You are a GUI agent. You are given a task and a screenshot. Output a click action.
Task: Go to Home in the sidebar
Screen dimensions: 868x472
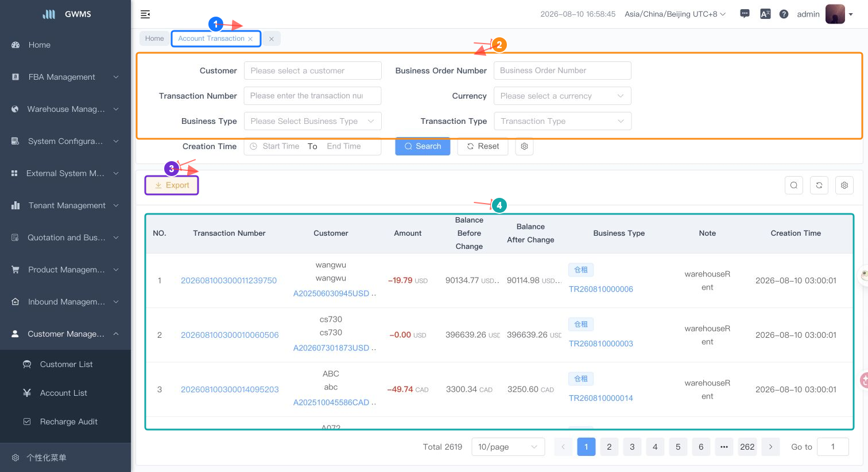(65, 45)
